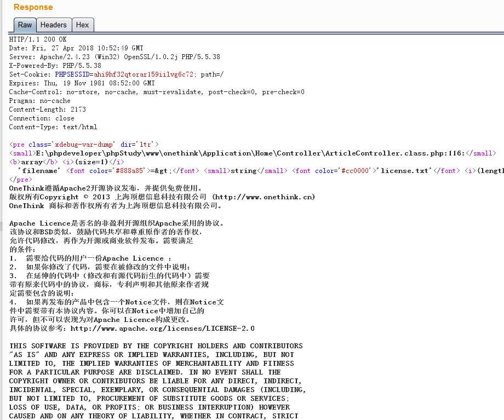Click the PHPSESSID cookie name
Viewport: 504px width, 420px height.
(x=72, y=74)
